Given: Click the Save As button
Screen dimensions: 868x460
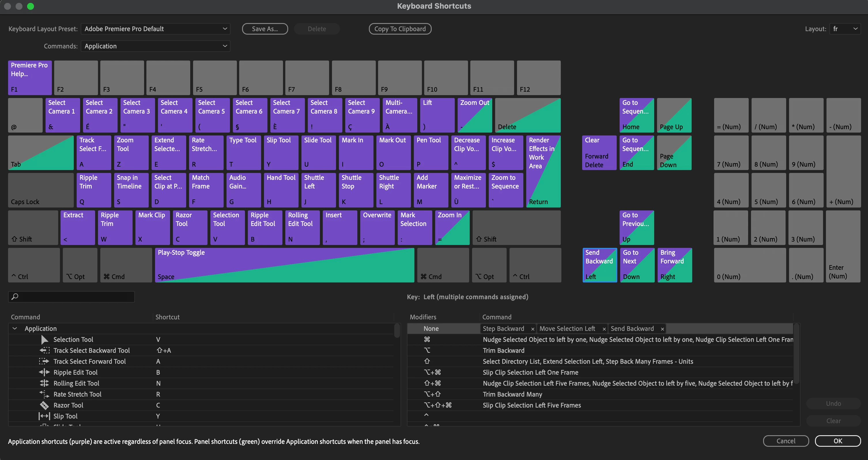Looking at the screenshot, I should click(265, 29).
